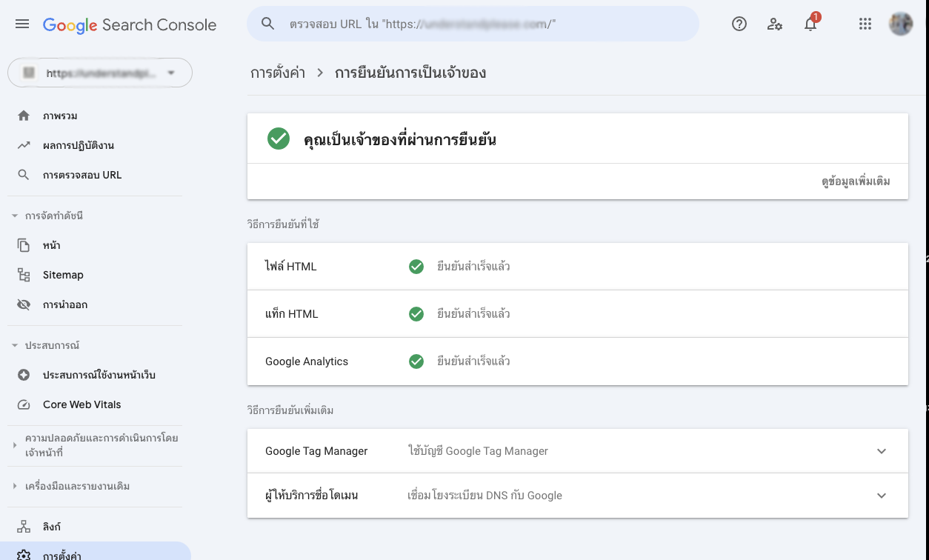
Task: Click ยืนยันสำเร็จแล้ว text in ไฟล์ HTML row
Action: tap(473, 266)
